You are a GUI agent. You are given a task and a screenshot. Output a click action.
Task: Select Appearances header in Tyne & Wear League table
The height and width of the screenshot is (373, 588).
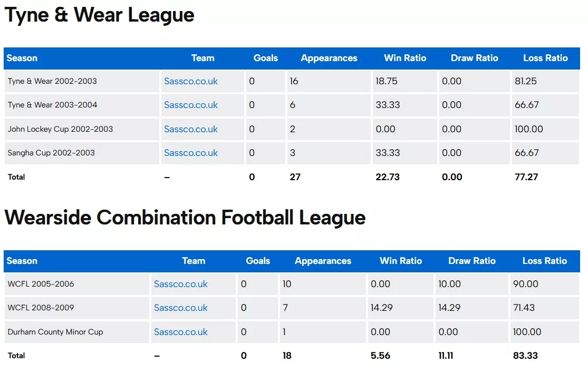pos(329,58)
